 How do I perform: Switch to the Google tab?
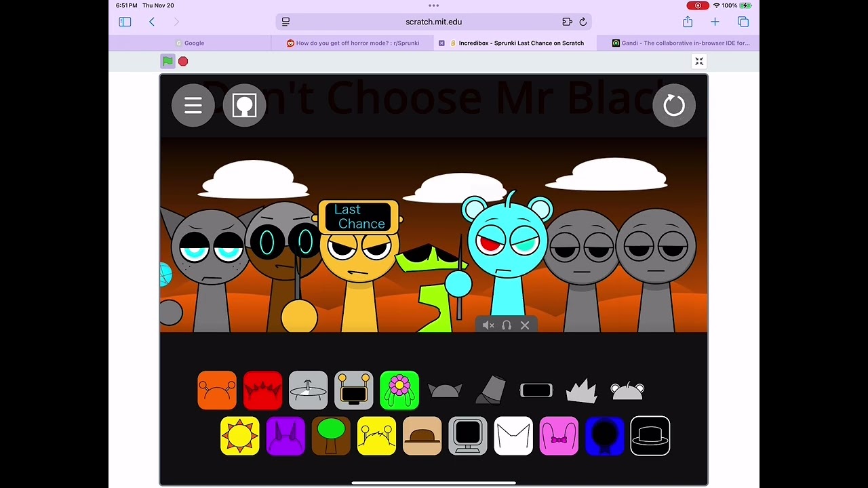[x=190, y=43]
